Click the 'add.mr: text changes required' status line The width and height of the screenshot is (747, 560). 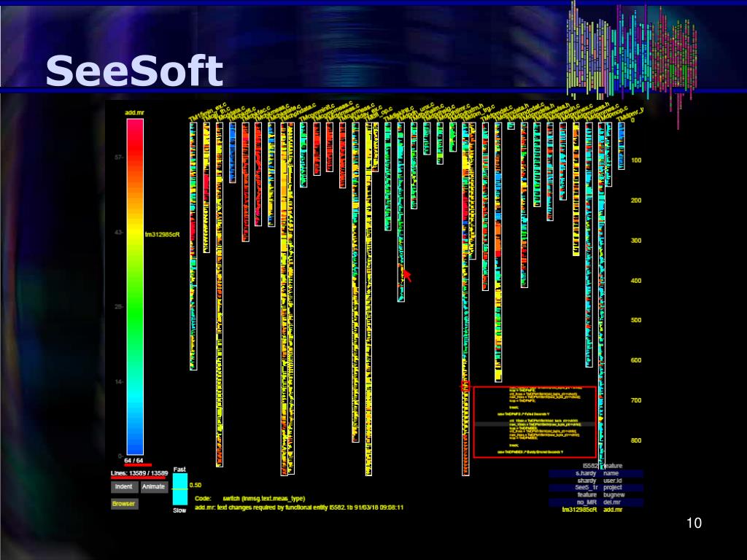pos(299,507)
